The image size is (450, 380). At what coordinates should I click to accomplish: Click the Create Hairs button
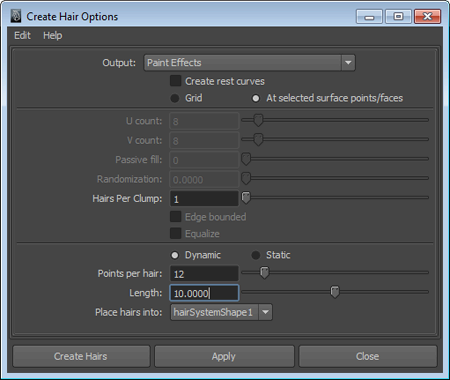click(81, 356)
